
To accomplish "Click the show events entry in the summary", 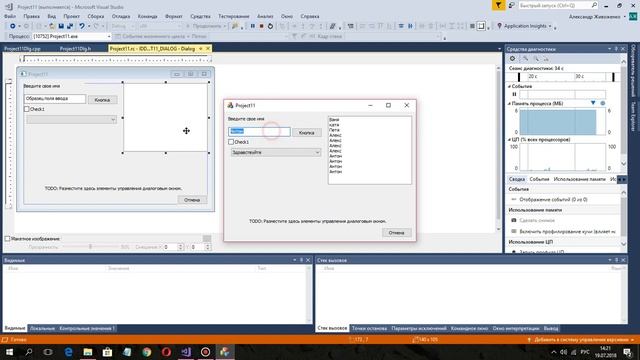I will click(553, 200).
